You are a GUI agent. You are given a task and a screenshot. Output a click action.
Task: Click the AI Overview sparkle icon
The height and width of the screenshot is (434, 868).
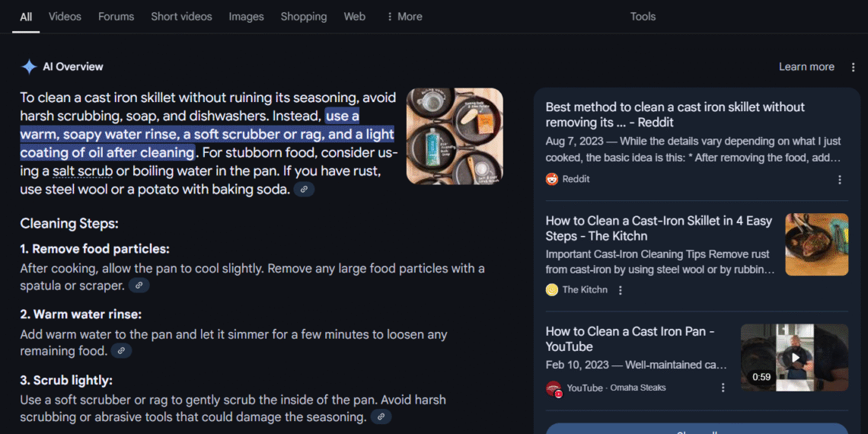click(x=29, y=67)
